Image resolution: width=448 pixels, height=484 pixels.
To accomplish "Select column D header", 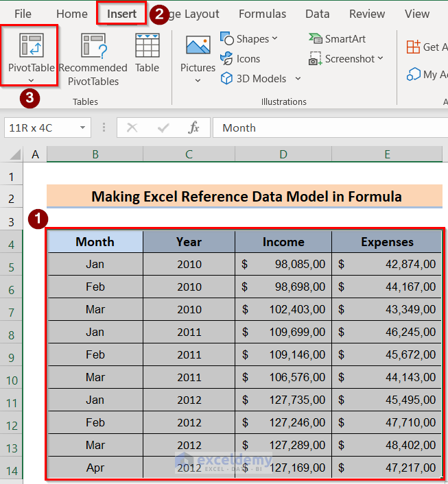I will 283,155.
